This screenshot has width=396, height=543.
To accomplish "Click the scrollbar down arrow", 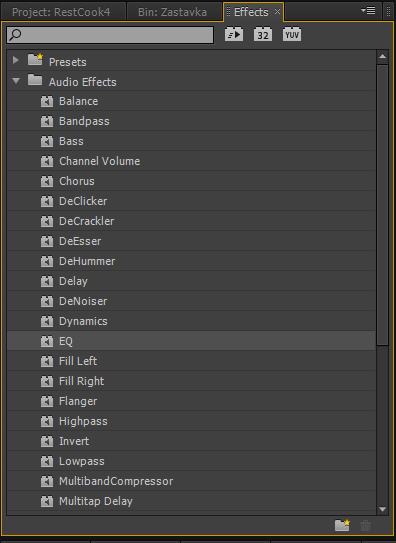I will tap(382, 509).
